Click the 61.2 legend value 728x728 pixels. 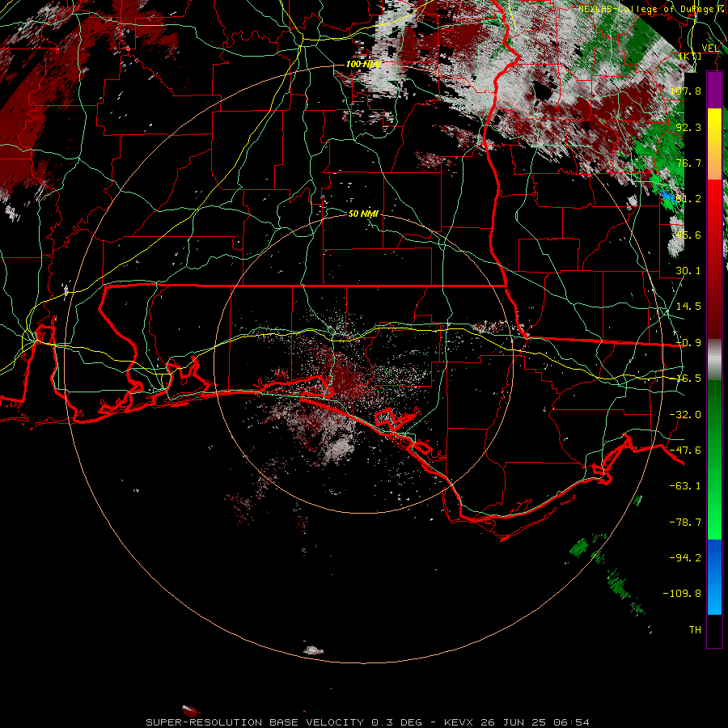coord(688,199)
